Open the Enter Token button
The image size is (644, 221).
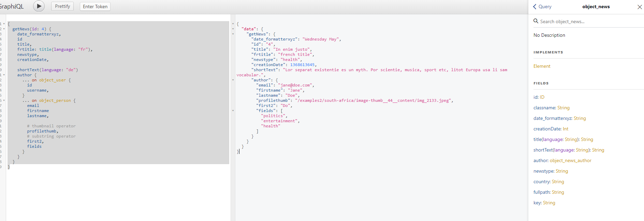(95, 6)
